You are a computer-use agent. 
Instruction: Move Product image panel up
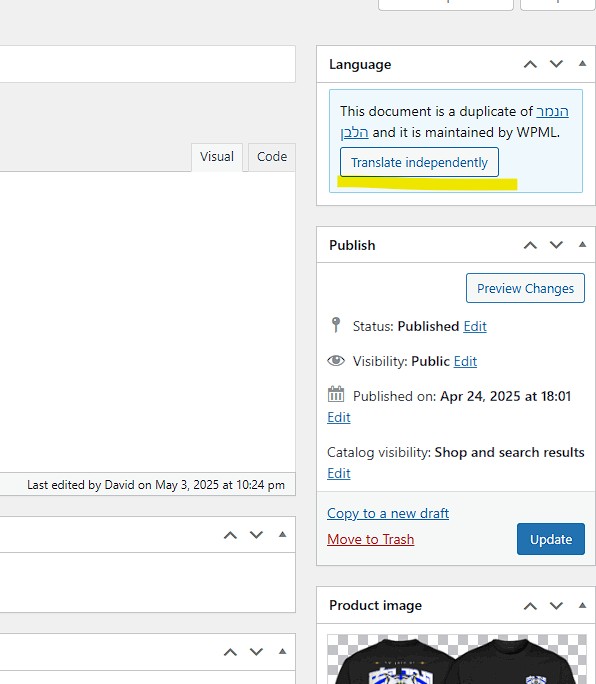(x=530, y=605)
